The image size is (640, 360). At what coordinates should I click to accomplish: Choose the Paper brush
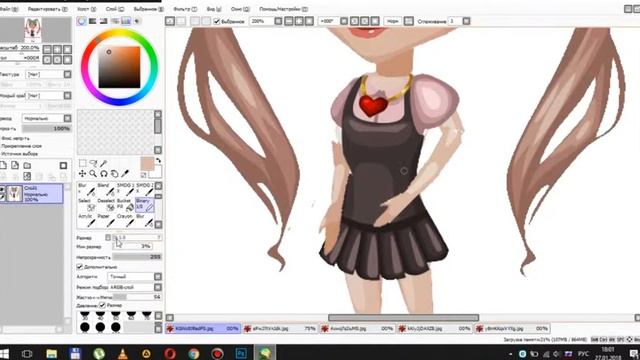106,220
